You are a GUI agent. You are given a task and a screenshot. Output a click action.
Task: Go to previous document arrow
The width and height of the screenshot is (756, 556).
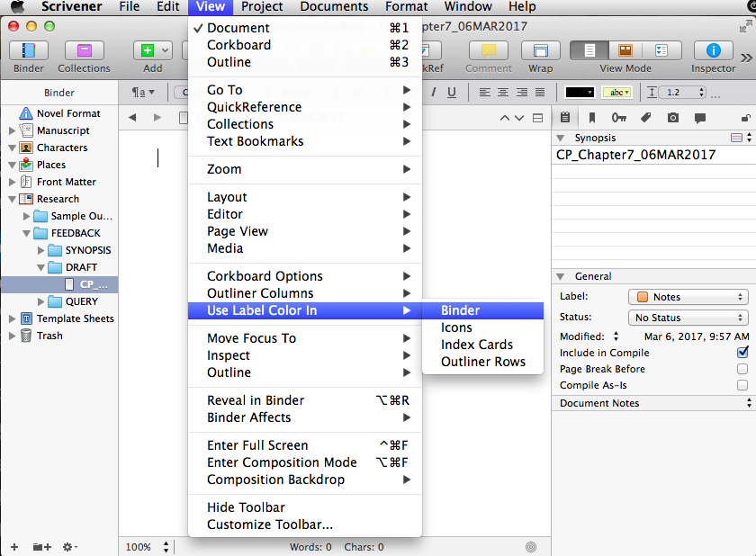[x=504, y=118]
